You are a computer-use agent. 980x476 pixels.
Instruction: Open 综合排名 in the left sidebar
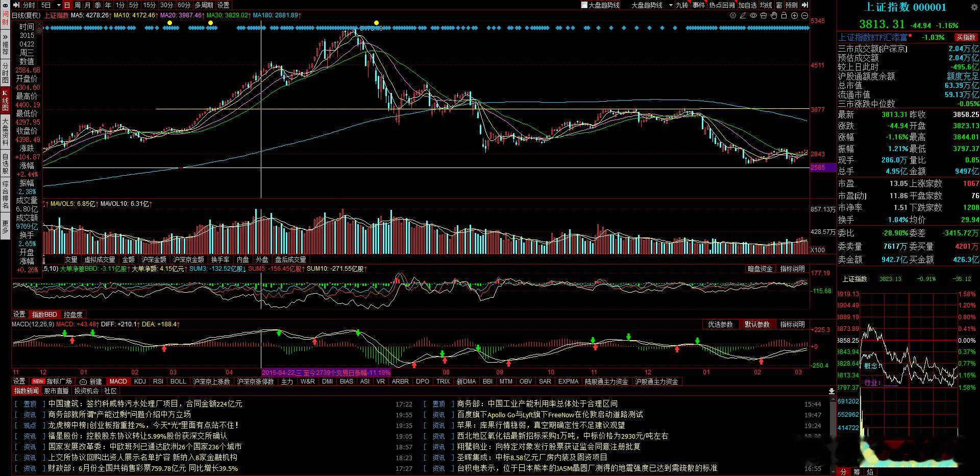point(5,195)
